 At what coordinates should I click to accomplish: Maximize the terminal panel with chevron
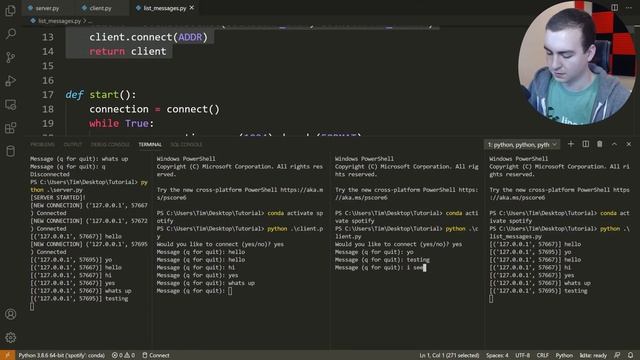(614, 144)
